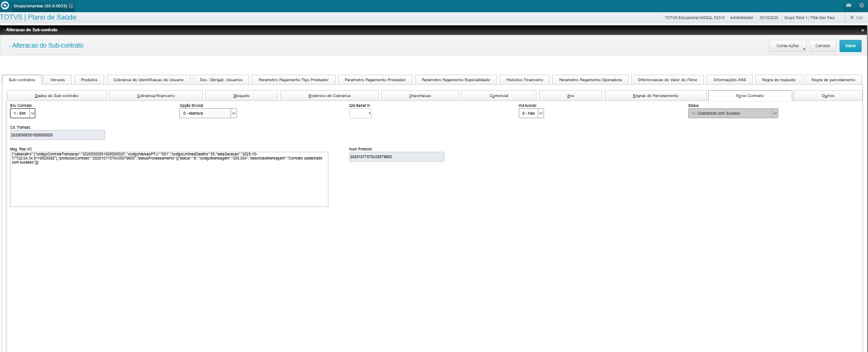Open the mail messages icon
The width and height of the screenshot is (868, 352).
849,5
